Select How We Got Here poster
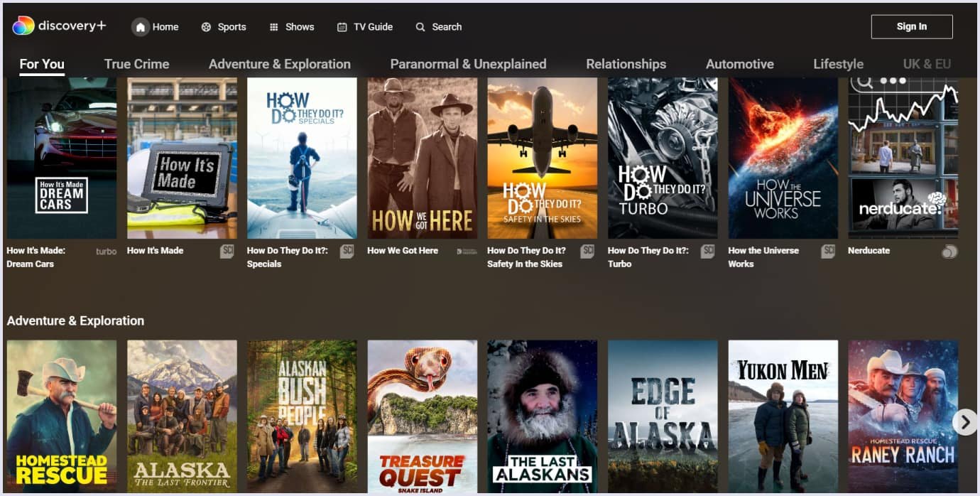980x496 pixels. pos(423,158)
